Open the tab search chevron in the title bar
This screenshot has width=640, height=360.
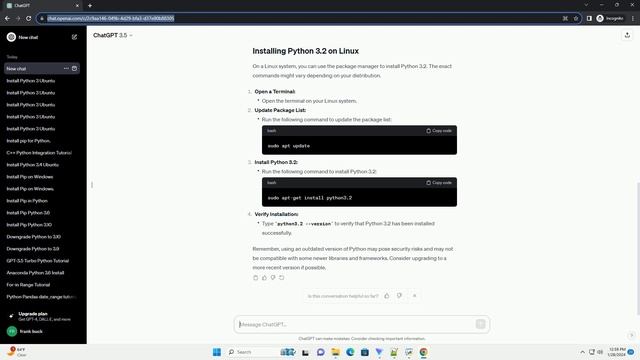586,5
